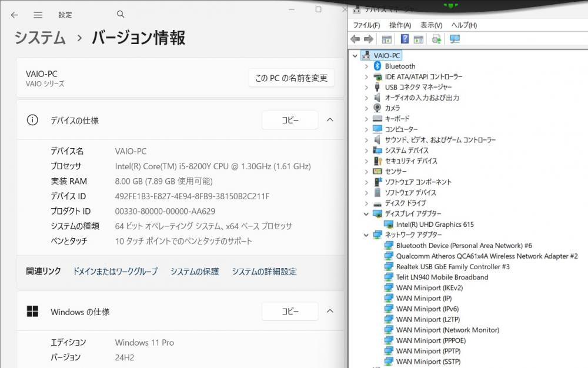This screenshot has height=368, width=588.
Task: Open the システムの詳細設定 link
Action: point(265,272)
